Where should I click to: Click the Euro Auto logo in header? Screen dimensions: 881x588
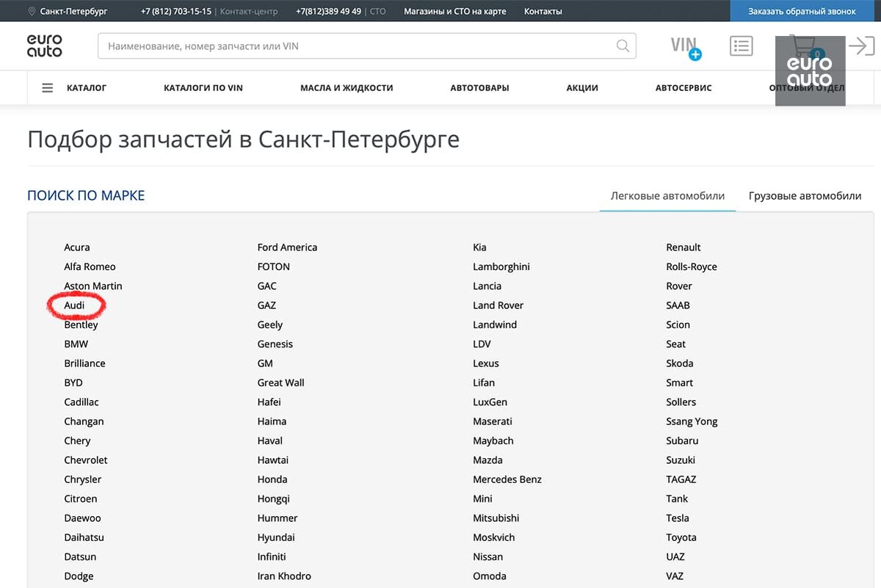click(x=45, y=46)
